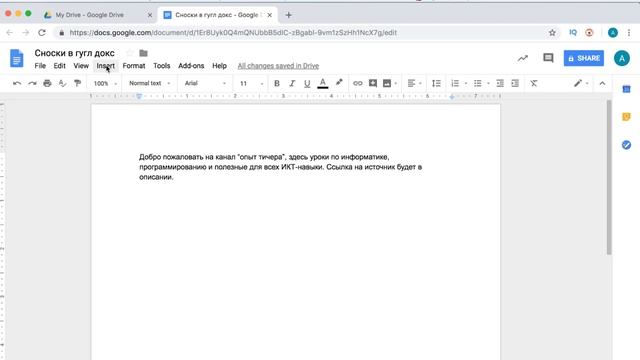Open Chrome's three-dot menu

(x=629, y=33)
